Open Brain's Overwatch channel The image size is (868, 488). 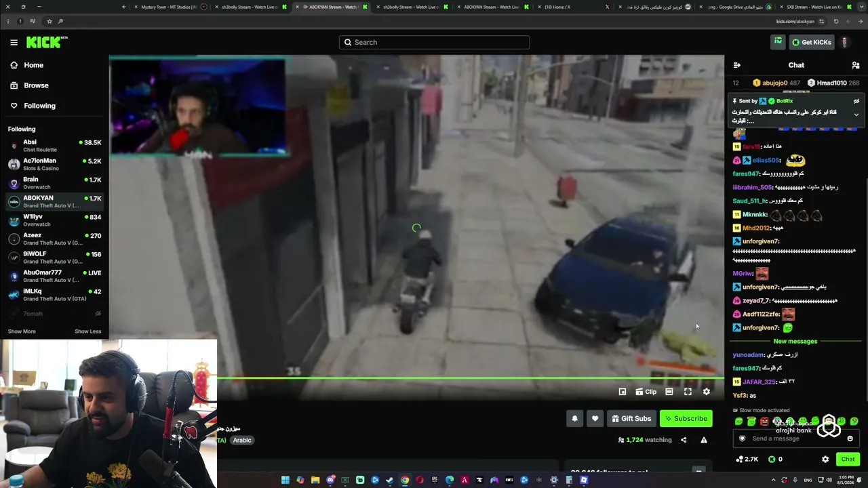pos(54,183)
